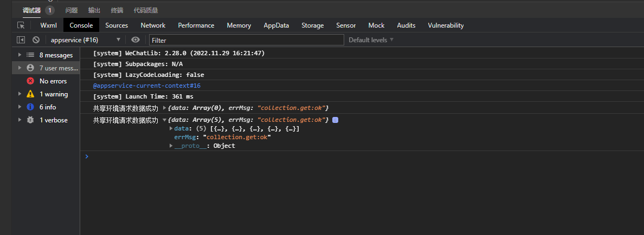
Task: Select the blue 6 info filter
Action: point(47,107)
